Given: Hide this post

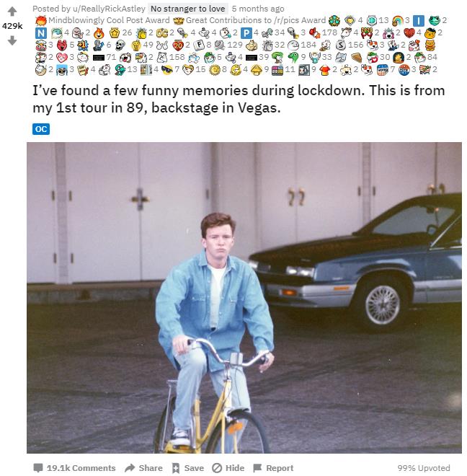Looking at the screenshot, I should (228, 468).
